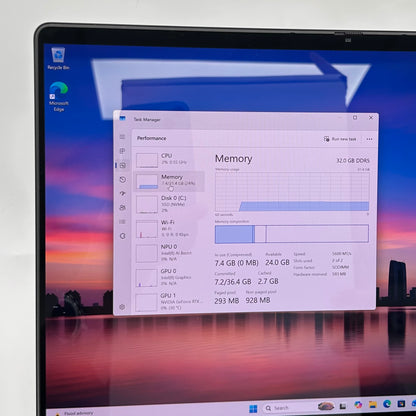Click the 293 MB paged pool value

coord(227,301)
